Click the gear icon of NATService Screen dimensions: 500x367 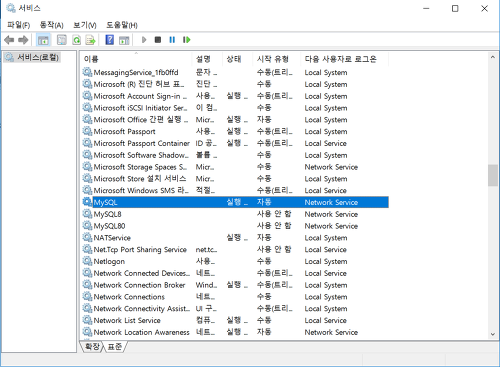[x=87, y=237]
